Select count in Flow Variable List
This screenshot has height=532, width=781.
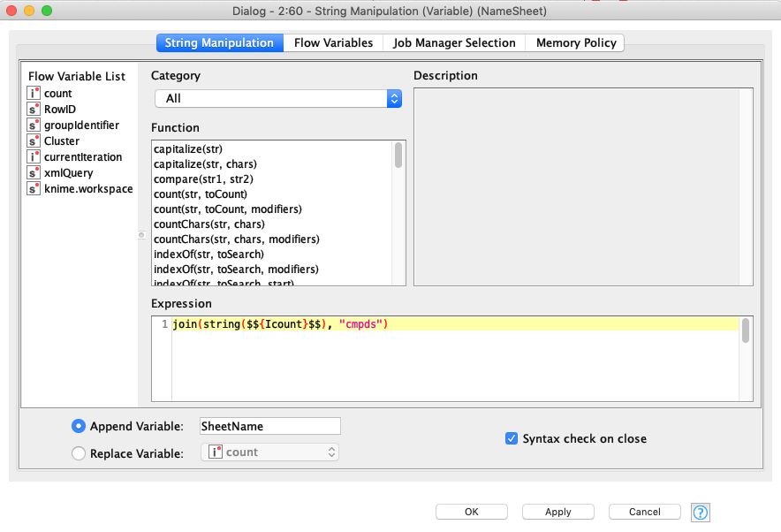57,93
